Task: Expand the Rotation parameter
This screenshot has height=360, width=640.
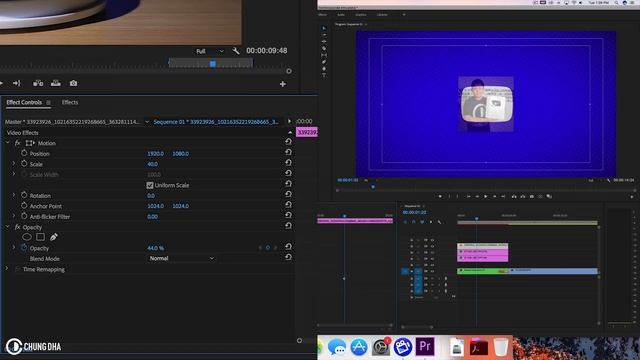Action: click(14, 195)
